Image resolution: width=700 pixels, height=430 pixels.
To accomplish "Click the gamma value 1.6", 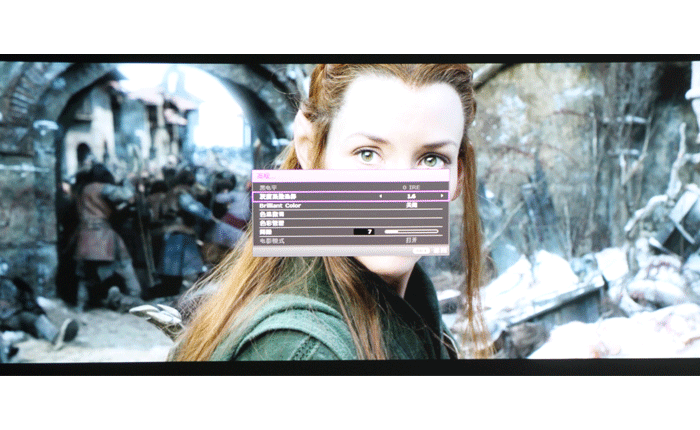I will (x=411, y=196).
